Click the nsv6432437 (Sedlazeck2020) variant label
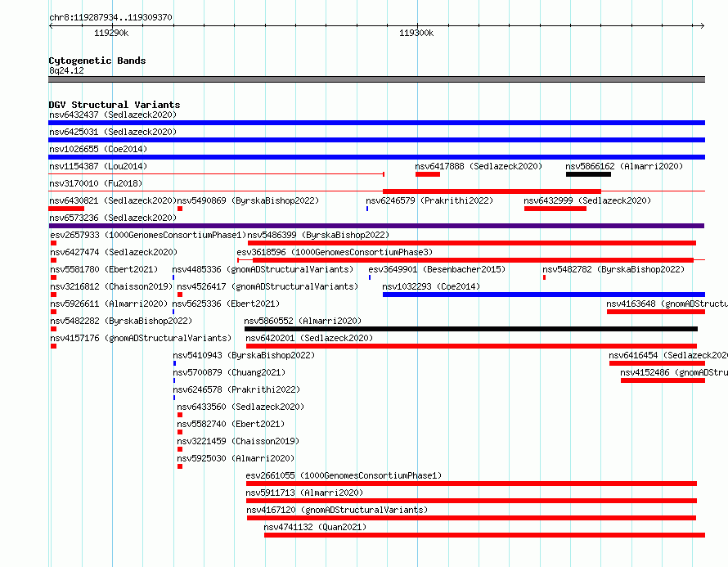Image resolution: width=728 pixels, height=567 pixels. pyautogui.click(x=113, y=115)
